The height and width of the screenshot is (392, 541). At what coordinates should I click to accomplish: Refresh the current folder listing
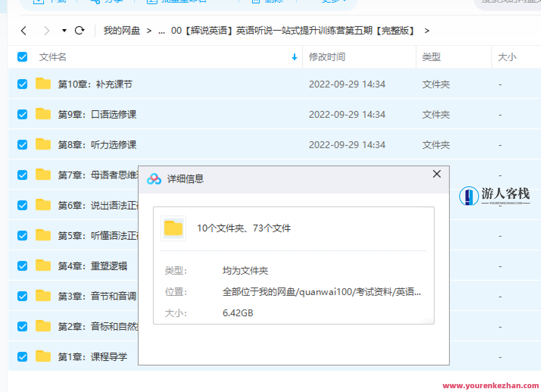tap(80, 30)
